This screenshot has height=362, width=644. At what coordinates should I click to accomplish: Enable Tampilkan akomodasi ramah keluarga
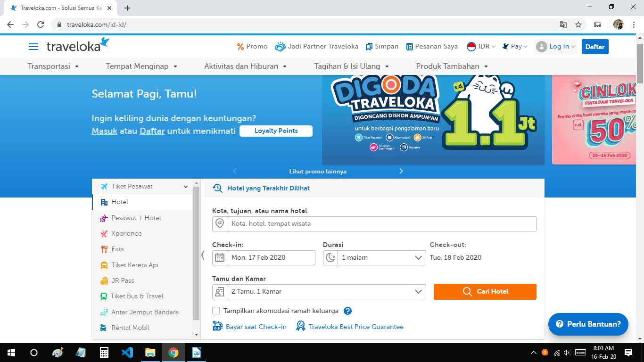coord(216,311)
